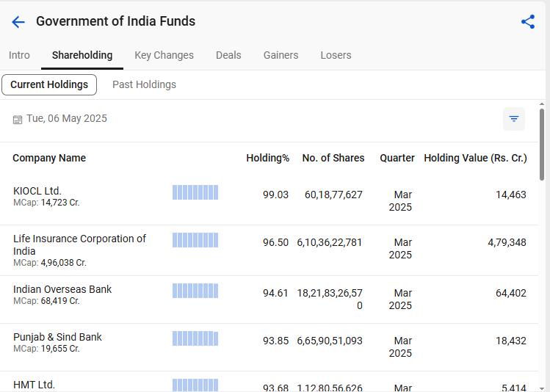Viewport: 550px width, 392px height.
Task: Click MCap 14,723 Cr. under KIOCL
Action: pyautogui.click(x=47, y=203)
